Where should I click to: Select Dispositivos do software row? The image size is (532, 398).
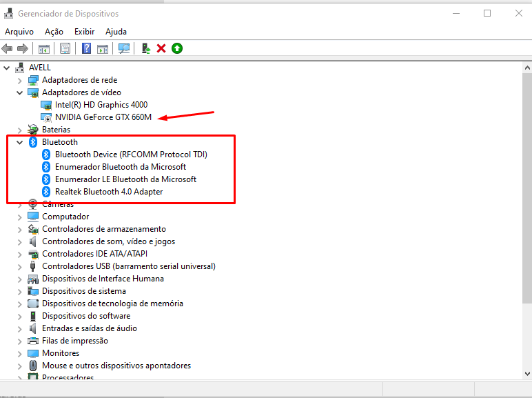point(86,316)
